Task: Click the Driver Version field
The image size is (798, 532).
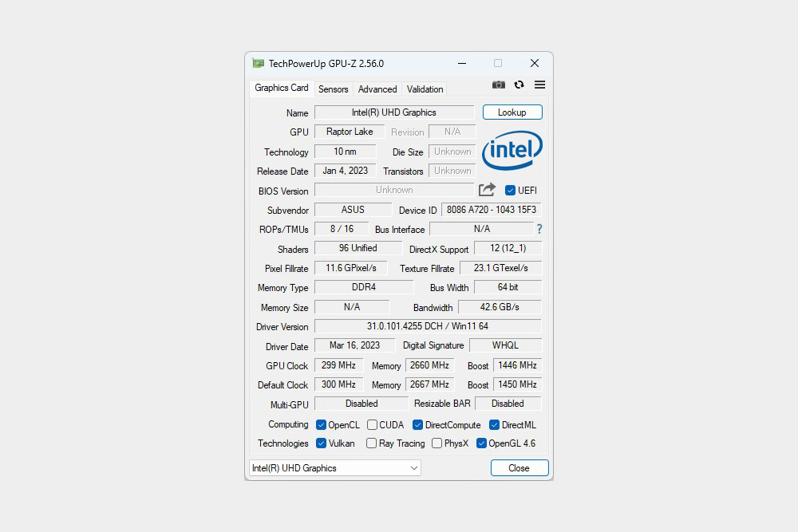Action: coord(428,326)
